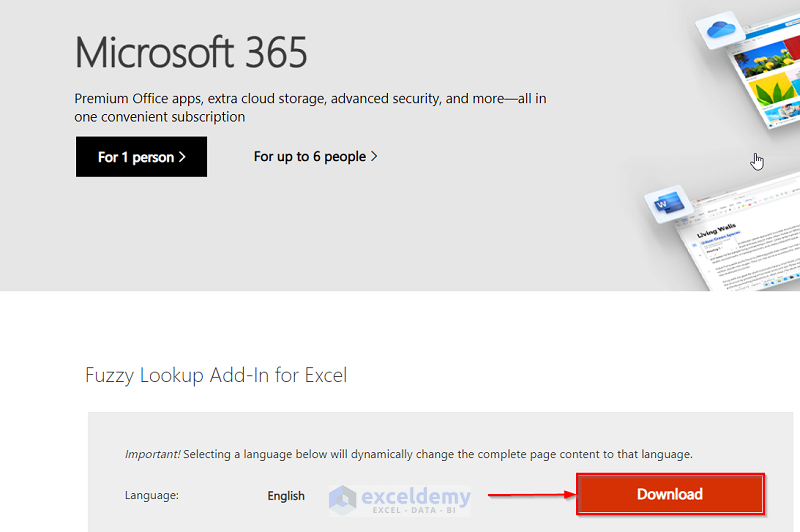Click 'Fuzzy Lookup Add-In for Excel' heading
The image size is (800, 532).
coord(216,376)
